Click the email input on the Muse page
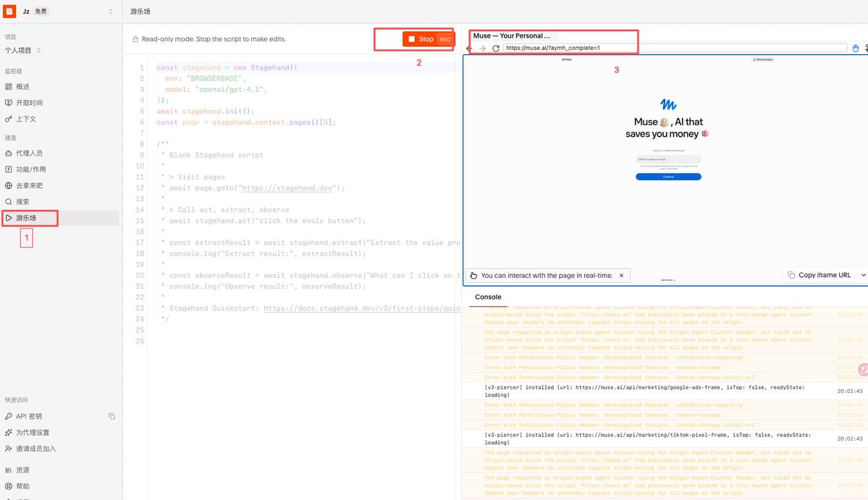This screenshot has height=500, width=868. point(668,159)
